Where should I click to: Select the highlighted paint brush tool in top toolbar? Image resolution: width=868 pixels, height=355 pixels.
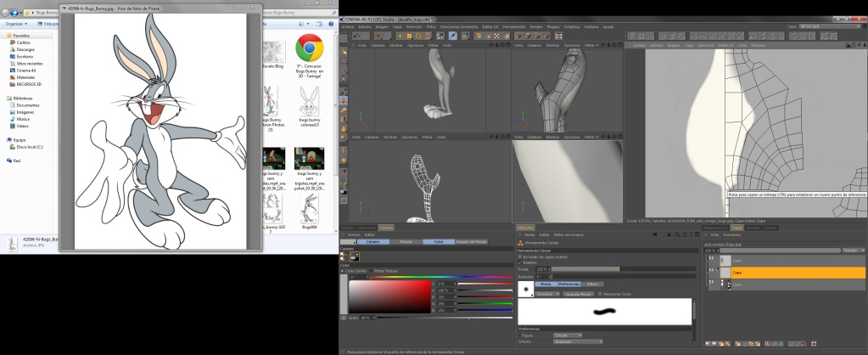pos(453,36)
